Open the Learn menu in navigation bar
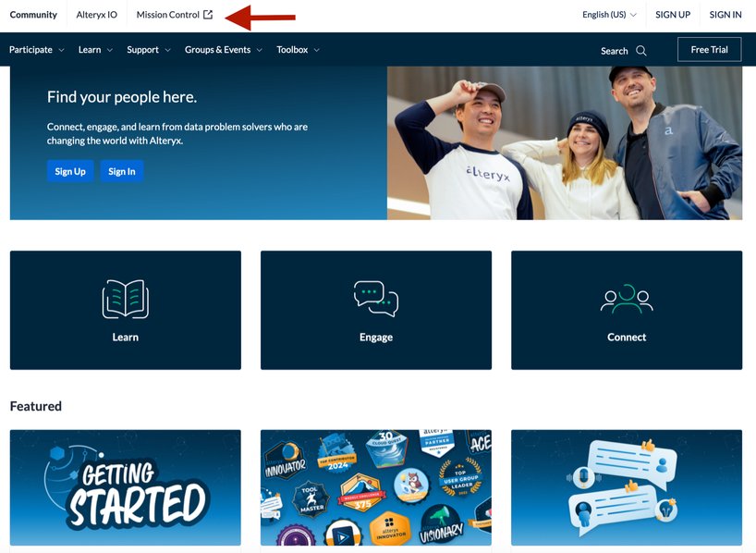The width and height of the screenshot is (756, 553). (x=95, y=50)
